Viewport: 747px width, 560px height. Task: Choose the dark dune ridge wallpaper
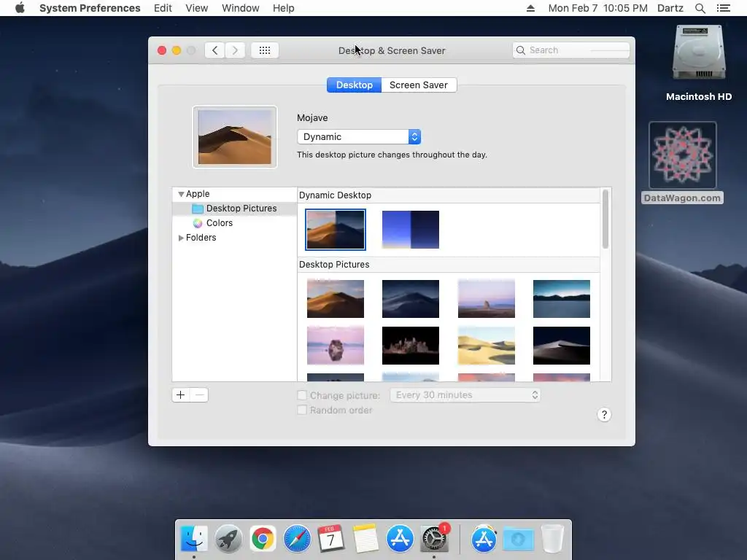562,345
